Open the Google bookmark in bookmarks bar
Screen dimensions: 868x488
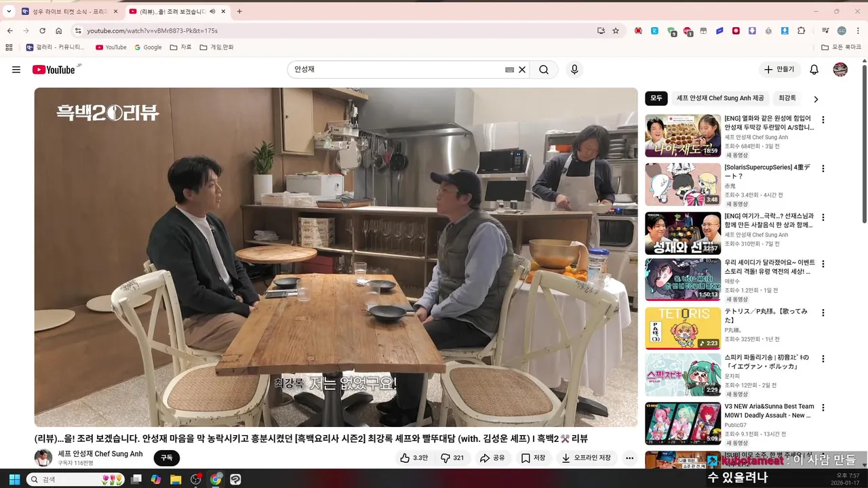(149, 47)
